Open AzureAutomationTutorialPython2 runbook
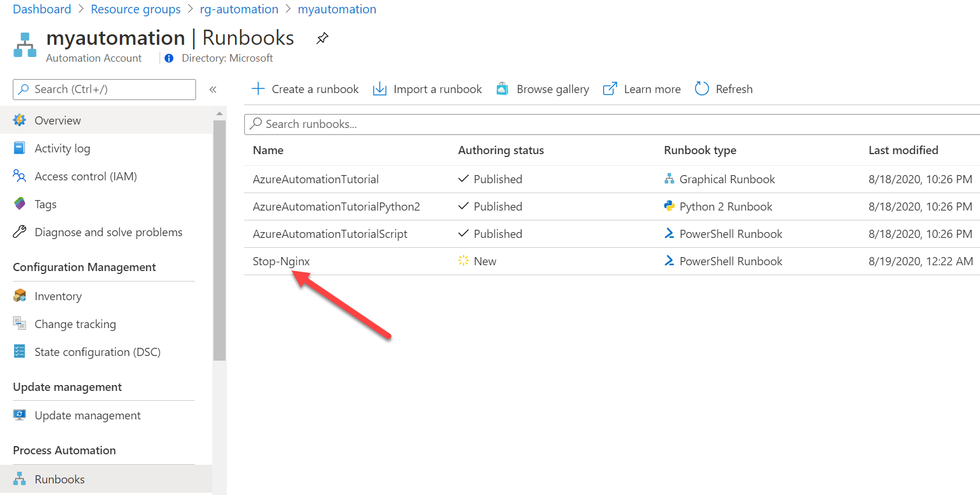980x495 pixels. 336,206
